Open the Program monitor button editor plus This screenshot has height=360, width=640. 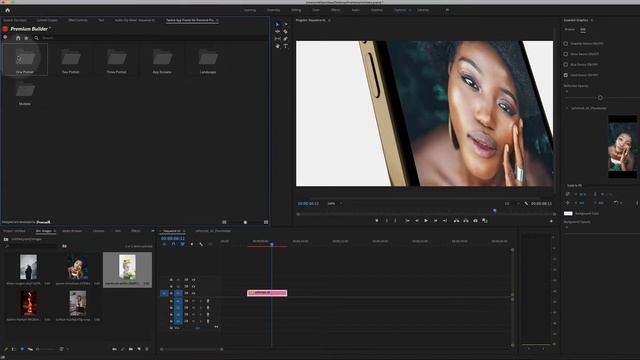coord(551,221)
